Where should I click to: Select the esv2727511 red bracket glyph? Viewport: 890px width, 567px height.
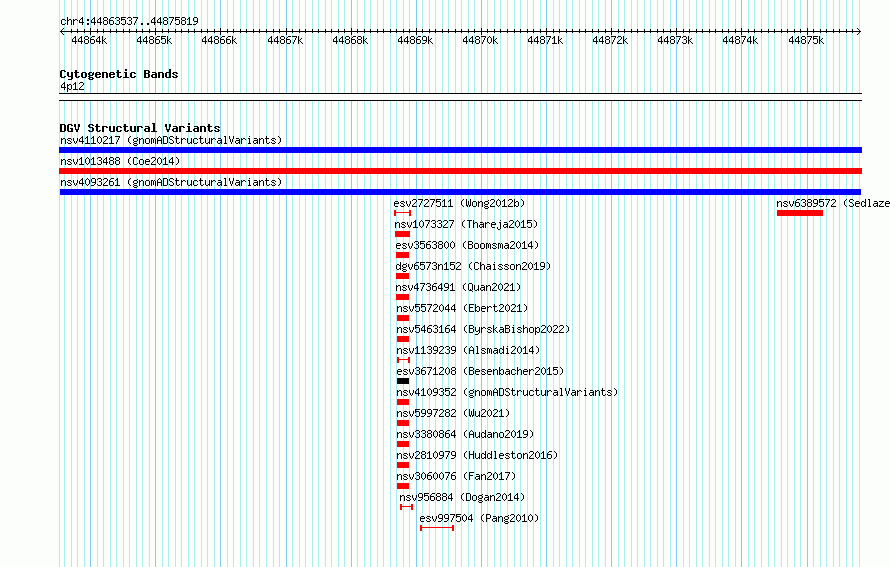[x=402, y=213]
